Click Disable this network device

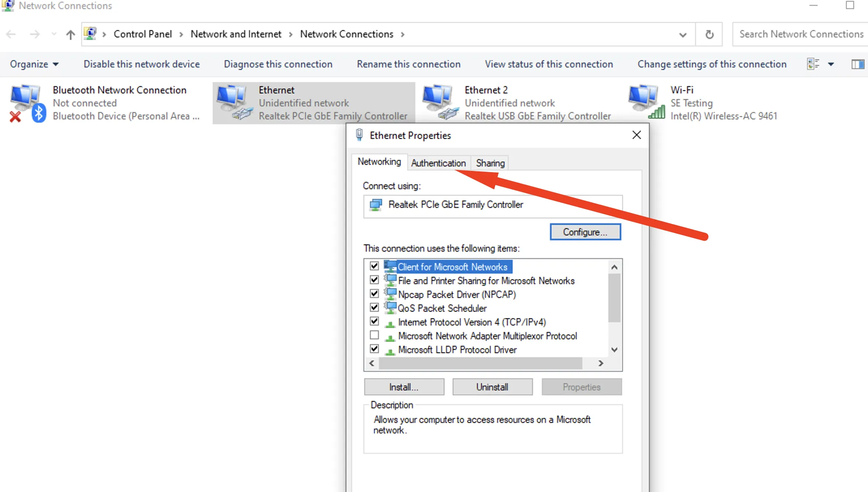pos(142,64)
